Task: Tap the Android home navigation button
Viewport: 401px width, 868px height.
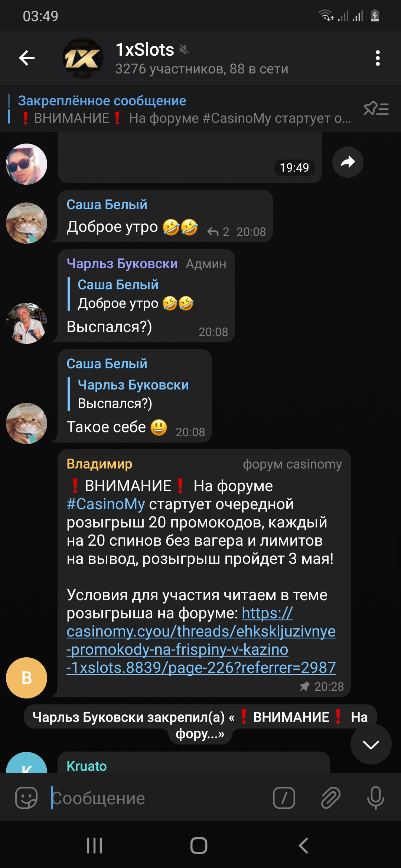Action: 199,846
